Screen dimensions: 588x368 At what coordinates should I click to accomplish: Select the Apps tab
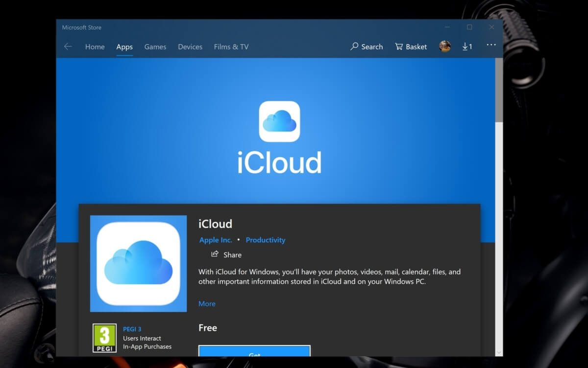click(x=124, y=47)
